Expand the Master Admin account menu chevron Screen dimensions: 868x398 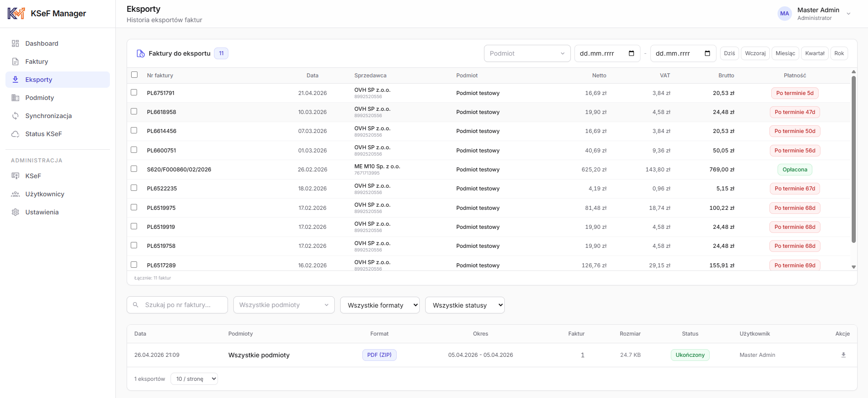[849, 14]
